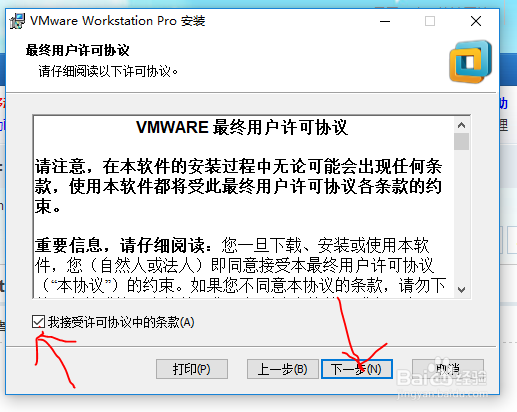Click the license scrollbar up arrow
517x412 pixels.
[461, 125]
